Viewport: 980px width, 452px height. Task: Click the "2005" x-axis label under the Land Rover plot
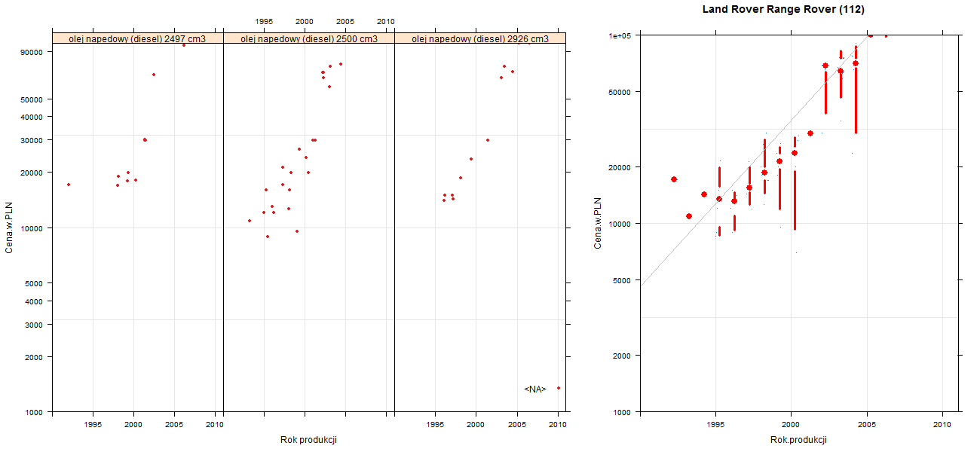click(867, 425)
